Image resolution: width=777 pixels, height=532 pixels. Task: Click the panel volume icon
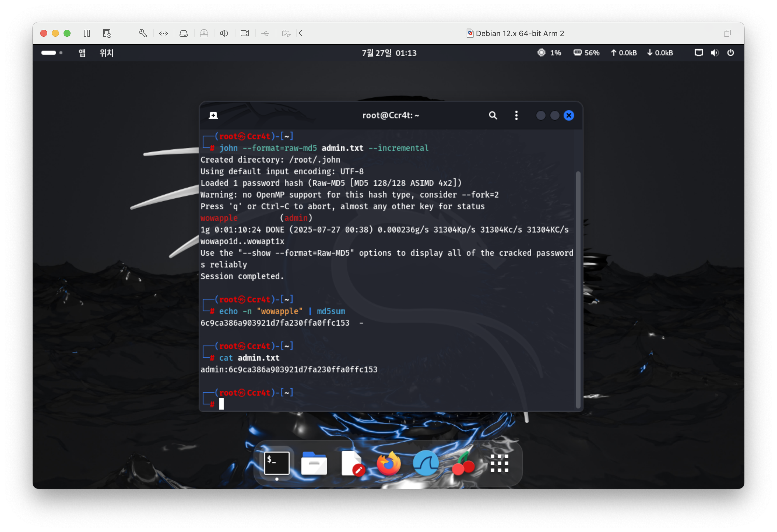(x=714, y=53)
